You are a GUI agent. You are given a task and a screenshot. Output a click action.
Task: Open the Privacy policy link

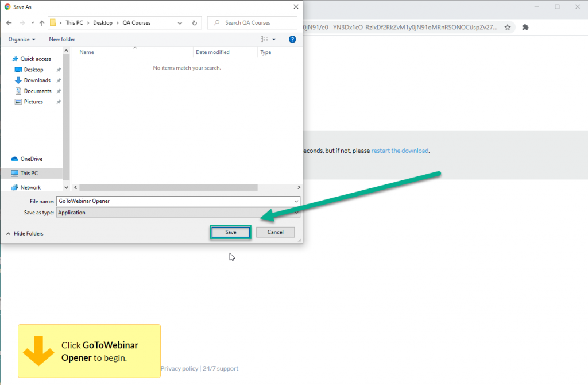(179, 368)
